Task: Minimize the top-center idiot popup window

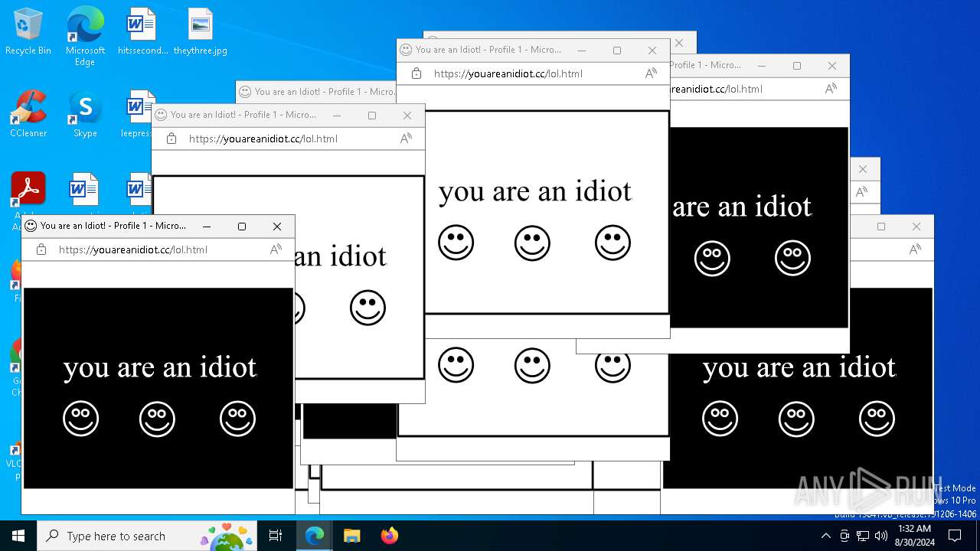Action: click(582, 51)
